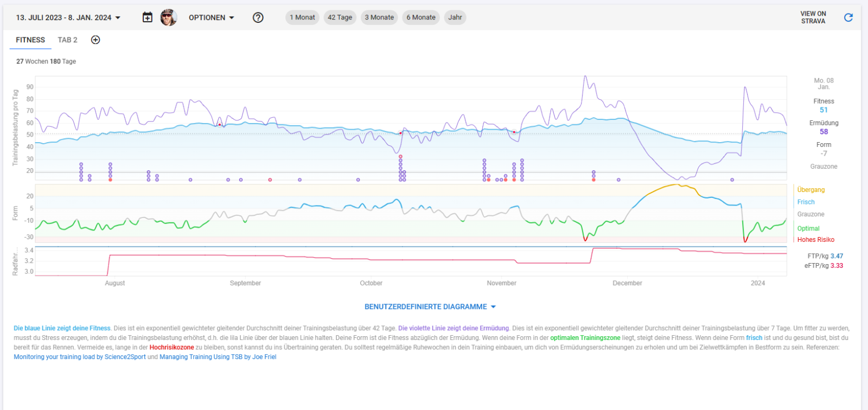Select the 1 Monat range
The image size is (868, 410).
302,17
